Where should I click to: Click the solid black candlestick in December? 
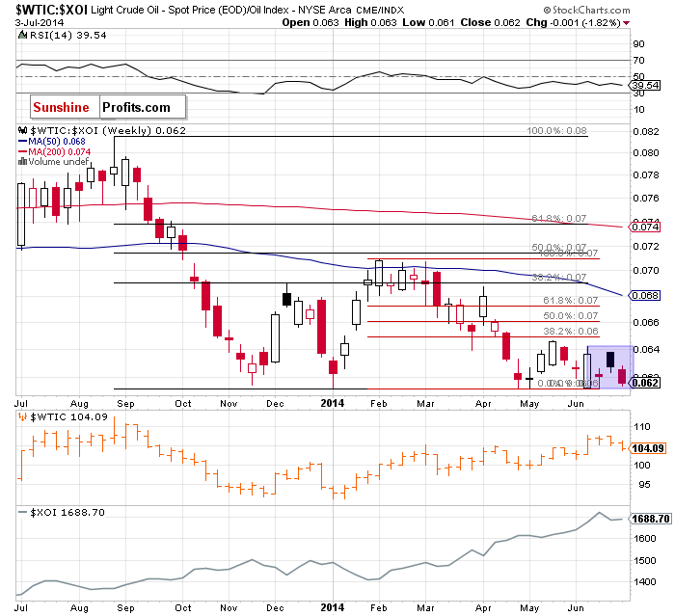[286, 299]
